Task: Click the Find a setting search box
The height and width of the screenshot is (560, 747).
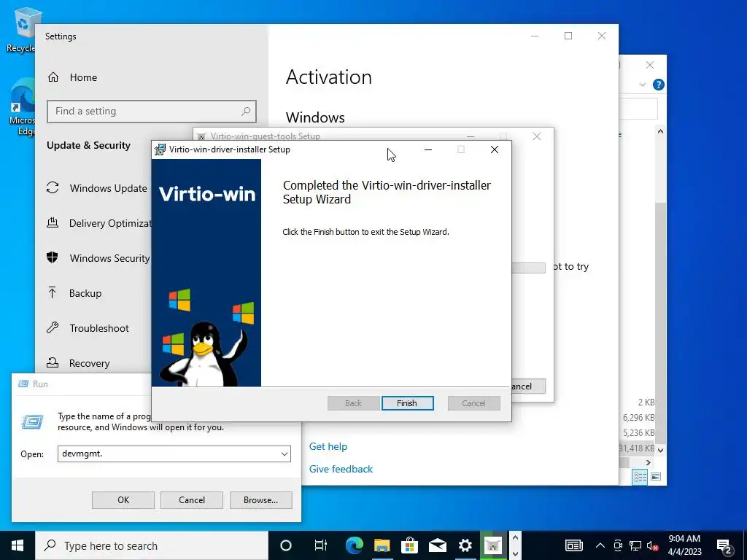Action: [152, 112]
